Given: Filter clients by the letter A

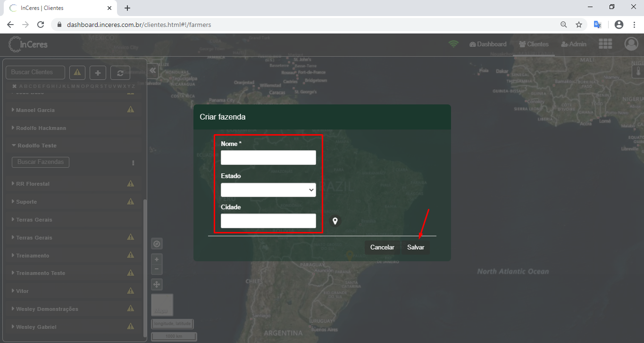Looking at the screenshot, I should 21,86.
